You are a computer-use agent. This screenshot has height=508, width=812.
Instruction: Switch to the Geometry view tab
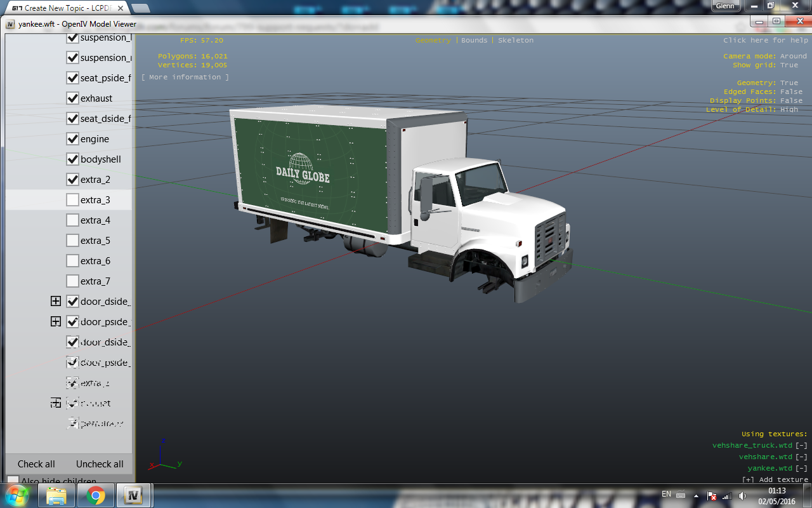[x=433, y=40]
